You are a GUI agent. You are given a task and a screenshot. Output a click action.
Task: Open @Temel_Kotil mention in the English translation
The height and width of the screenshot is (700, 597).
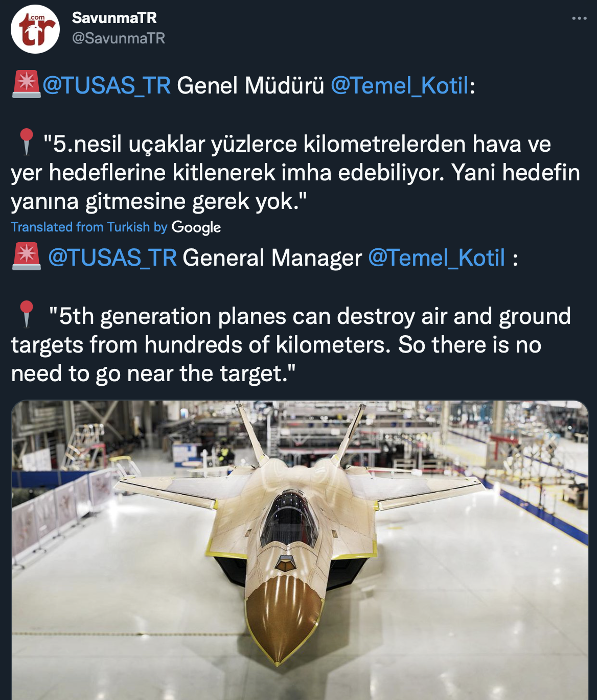tap(437, 258)
